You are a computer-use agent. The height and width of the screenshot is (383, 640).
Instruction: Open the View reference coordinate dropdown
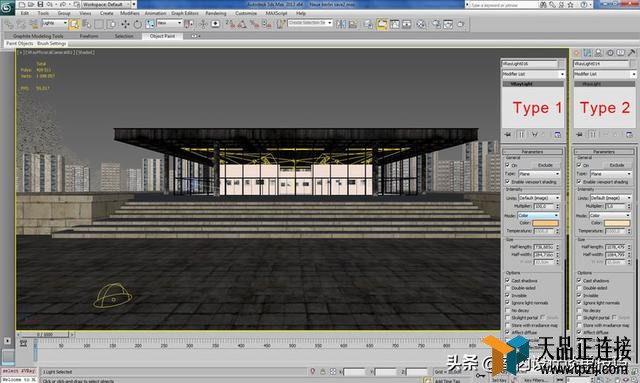point(169,23)
